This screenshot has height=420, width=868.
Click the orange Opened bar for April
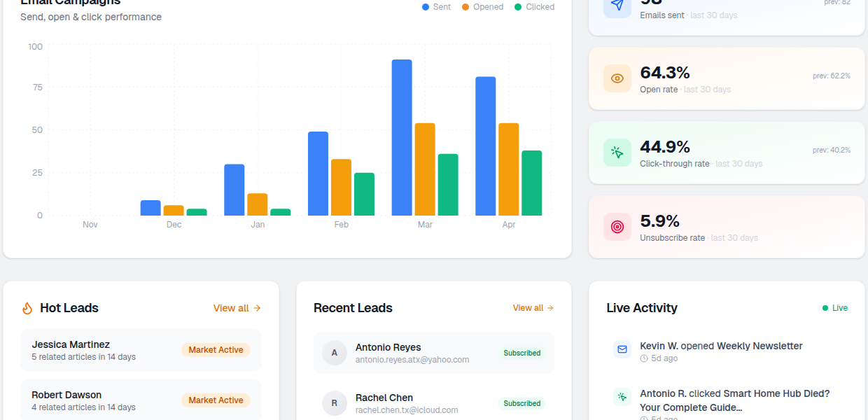click(509, 169)
